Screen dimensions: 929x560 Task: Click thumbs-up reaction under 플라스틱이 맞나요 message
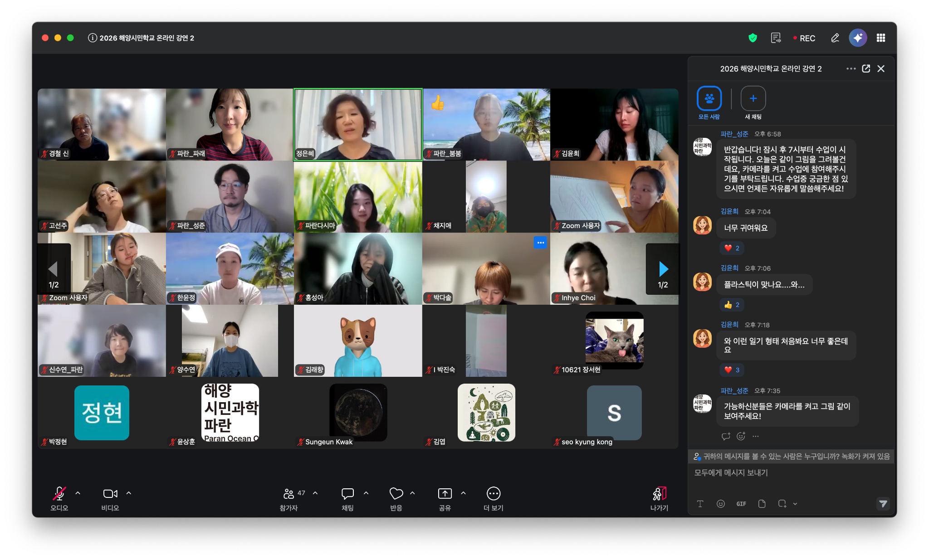click(732, 305)
